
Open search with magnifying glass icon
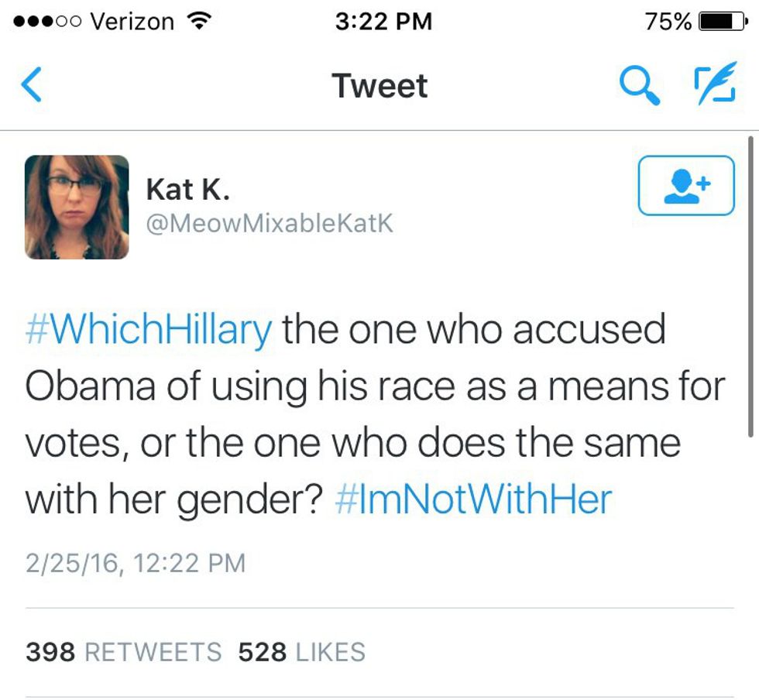(641, 85)
